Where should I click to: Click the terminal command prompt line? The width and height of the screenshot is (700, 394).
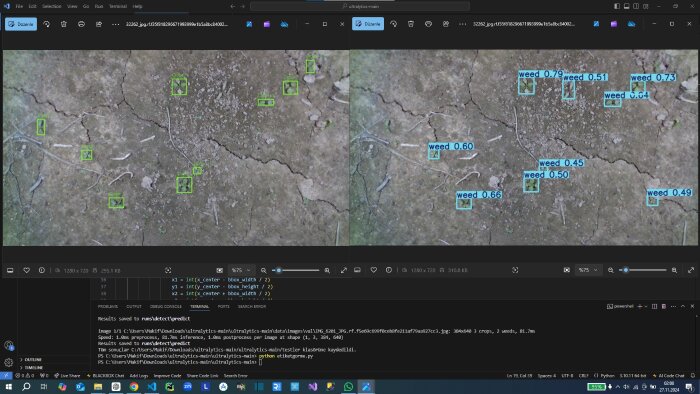click(x=179, y=362)
